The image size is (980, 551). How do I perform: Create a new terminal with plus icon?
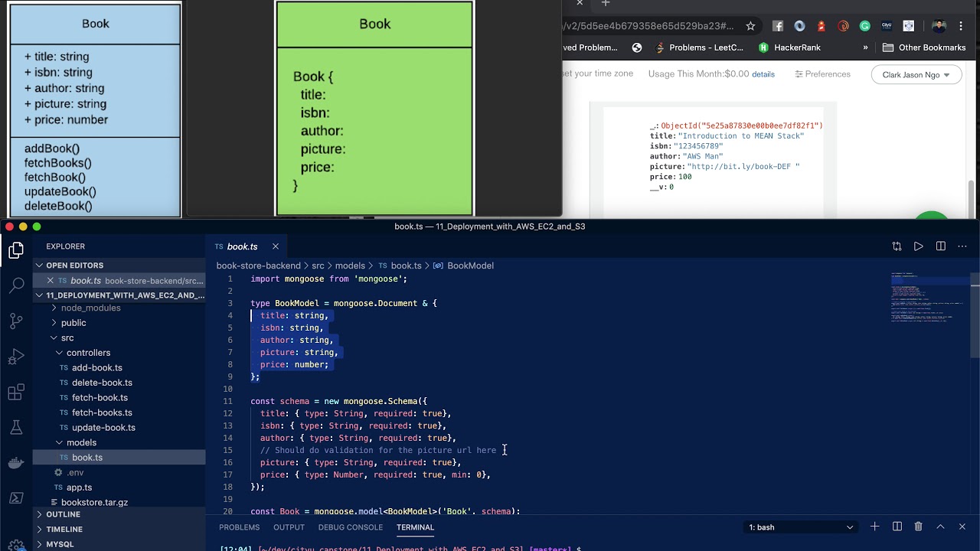874,527
